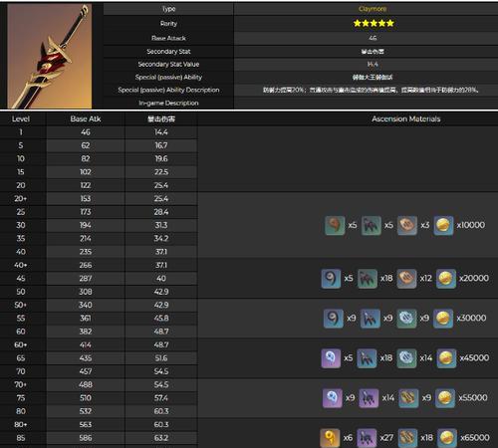Open the gold material icon marked x6

[x=330, y=438]
